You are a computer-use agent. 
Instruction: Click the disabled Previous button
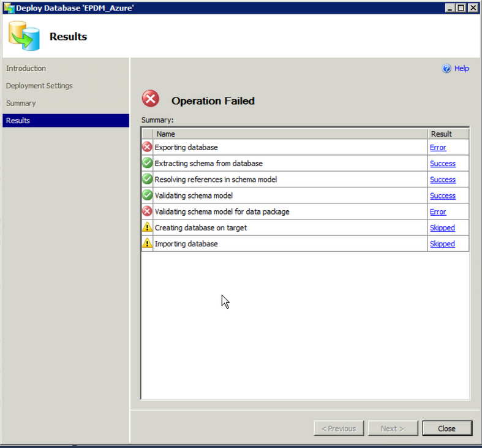pyautogui.click(x=339, y=428)
